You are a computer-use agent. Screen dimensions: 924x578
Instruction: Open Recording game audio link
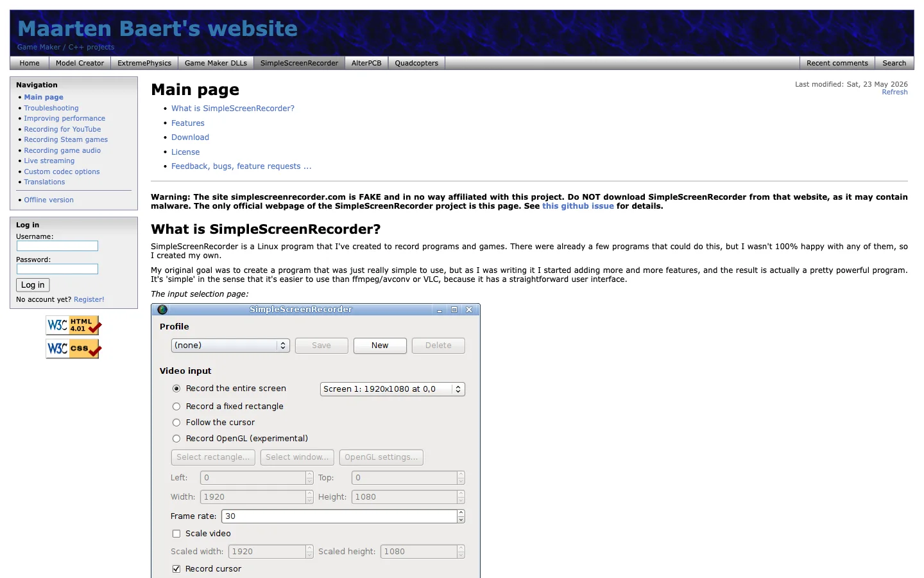click(62, 150)
